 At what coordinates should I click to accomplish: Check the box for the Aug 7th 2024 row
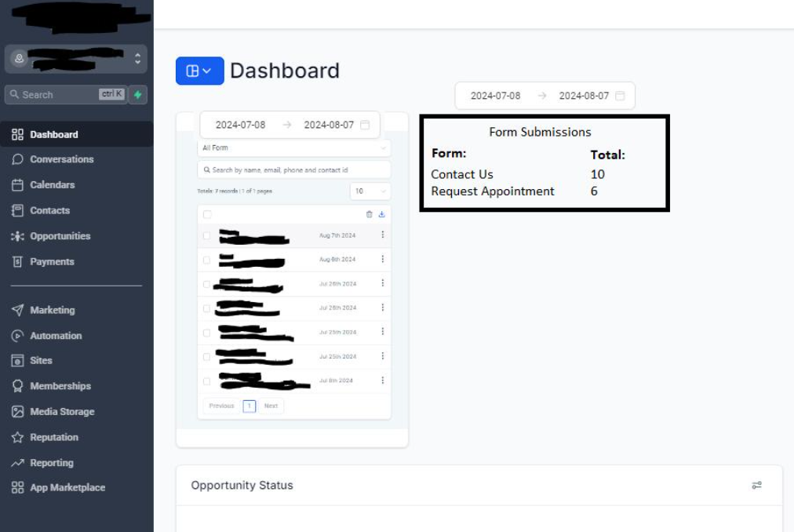[206, 235]
